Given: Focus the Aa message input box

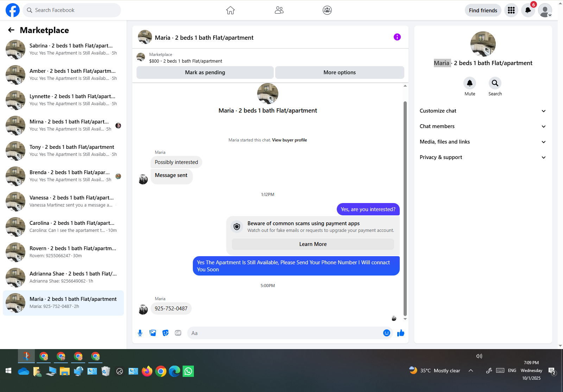Looking at the screenshot, I should click(290, 333).
